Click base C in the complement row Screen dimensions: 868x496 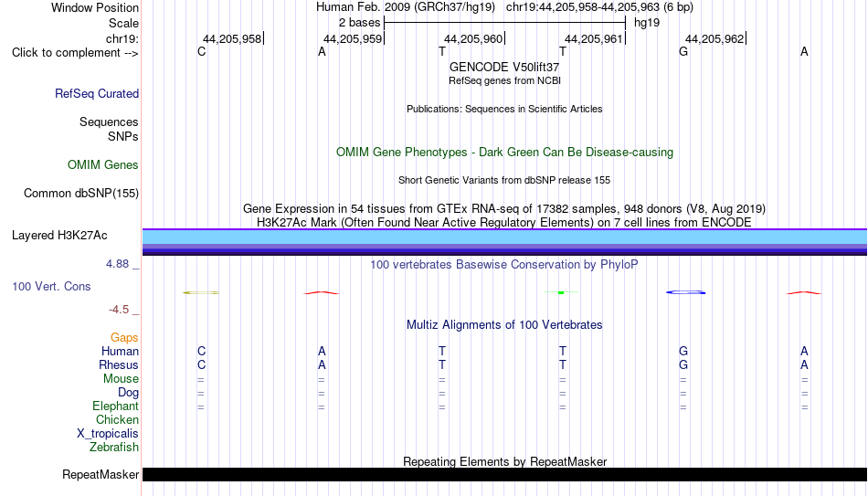pos(202,52)
